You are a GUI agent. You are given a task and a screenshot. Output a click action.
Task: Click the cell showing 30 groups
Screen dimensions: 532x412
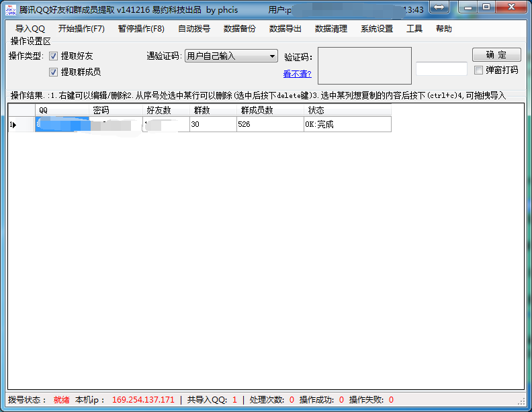point(213,124)
